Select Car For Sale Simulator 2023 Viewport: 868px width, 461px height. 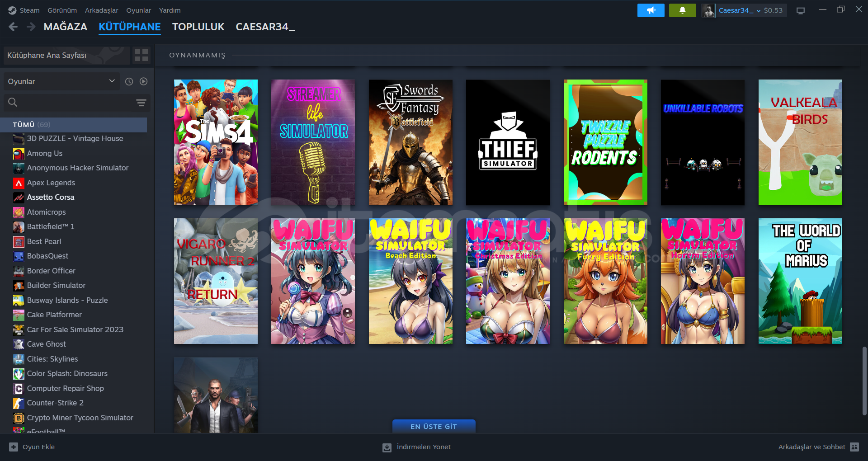(75, 330)
